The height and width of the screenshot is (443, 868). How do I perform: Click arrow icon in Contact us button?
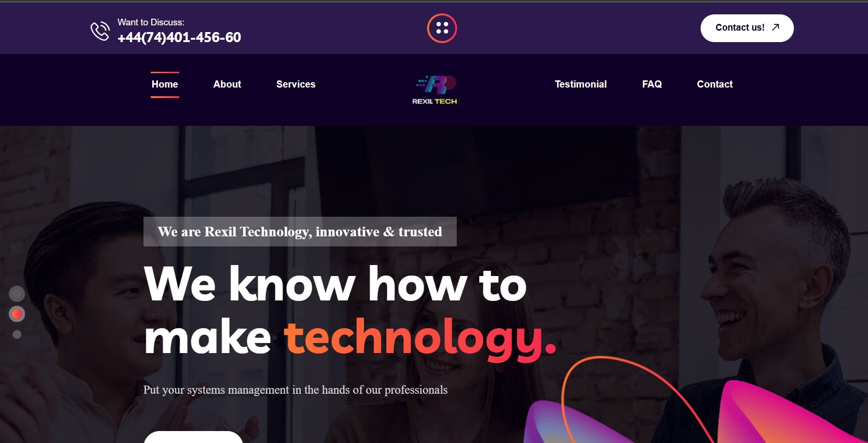(x=776, y=27)
